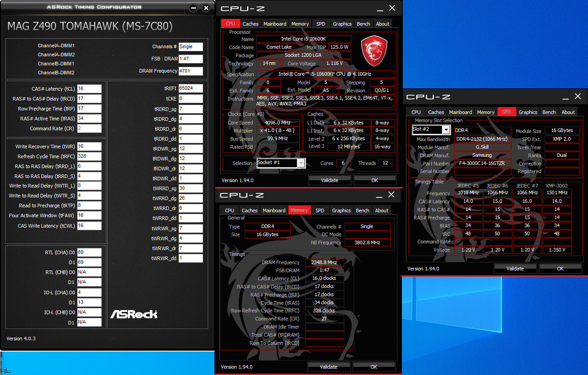Focus the CAS Write Latency (tCWL) field
Image resolution: width=588 pixels, height=375 pixels.
click(89, 226)
